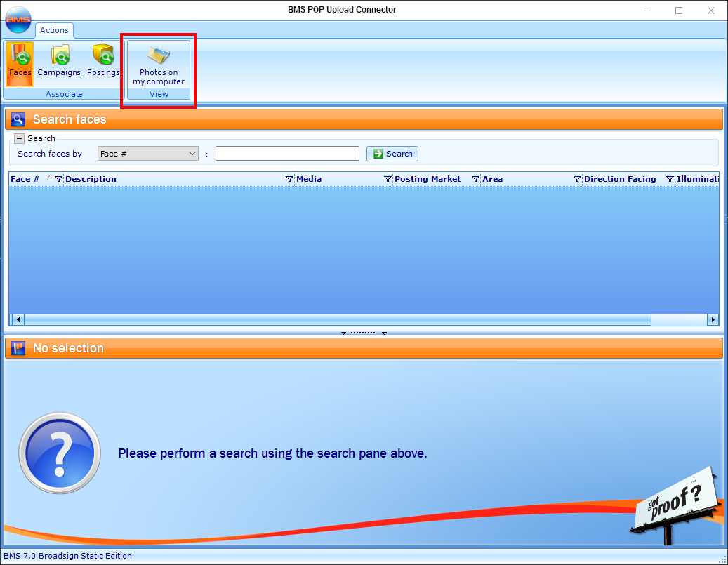The height and width of the screenshot is (565, 728).
Task: Click the grid scroll-left arrow
Action: [x=18, y=319]
